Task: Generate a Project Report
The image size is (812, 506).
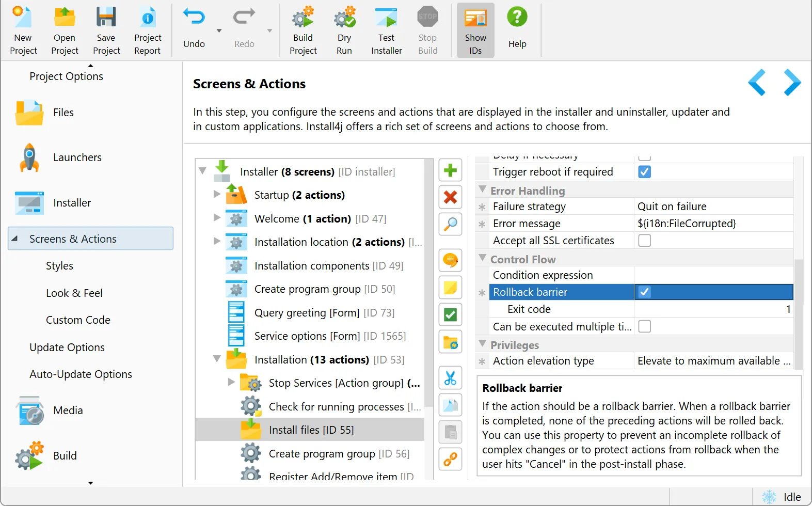Action: point(148,30)
